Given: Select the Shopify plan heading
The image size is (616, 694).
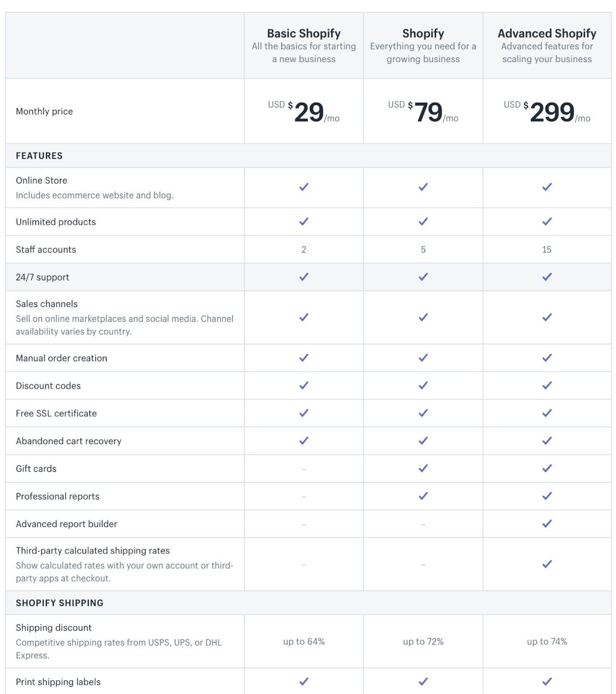Looking at the screenshot, I should coord(423,33).
